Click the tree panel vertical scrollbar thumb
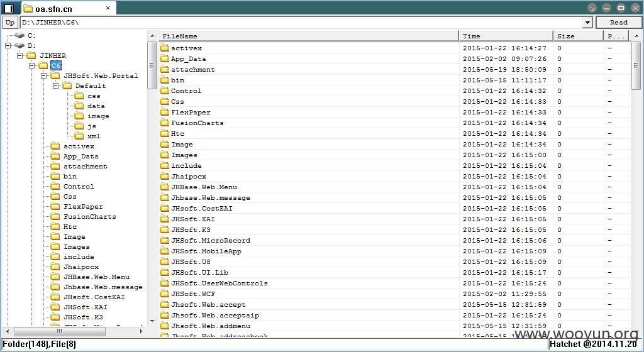The image size is (644, 352). (x=152, y=64)
